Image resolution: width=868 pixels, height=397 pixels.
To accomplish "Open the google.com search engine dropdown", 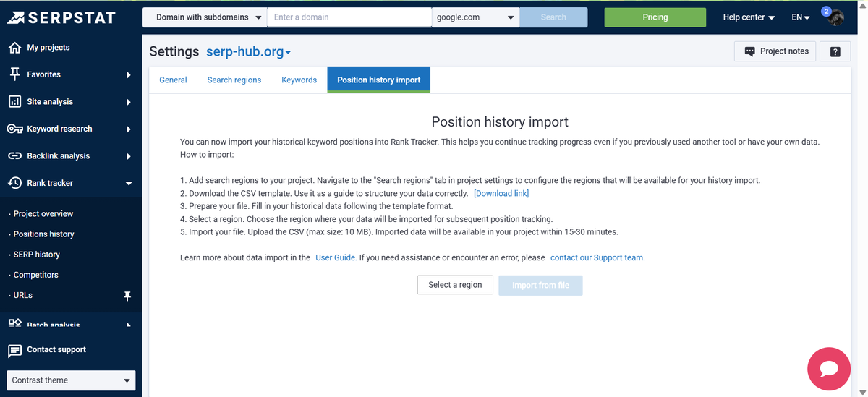I will point(475,17).
